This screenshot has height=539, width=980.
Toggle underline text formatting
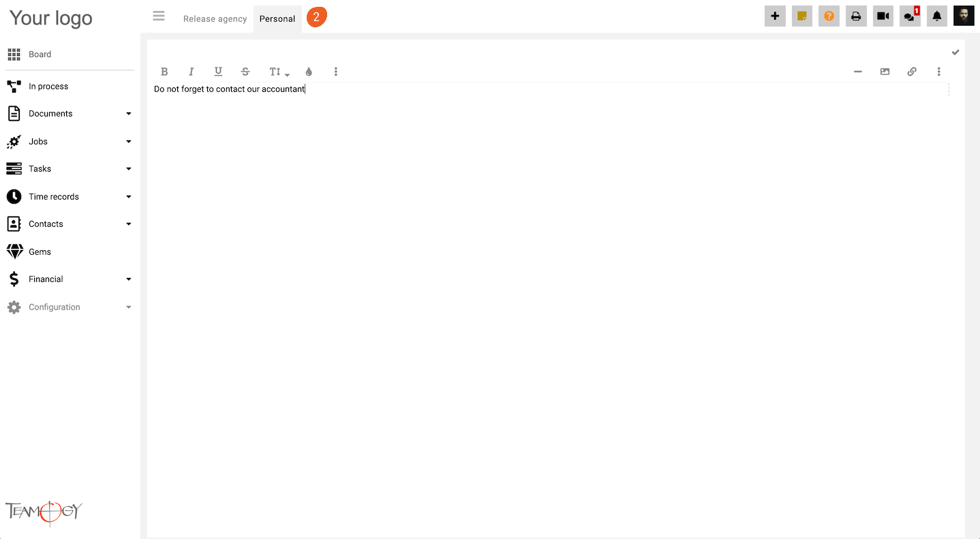[218, 72]
